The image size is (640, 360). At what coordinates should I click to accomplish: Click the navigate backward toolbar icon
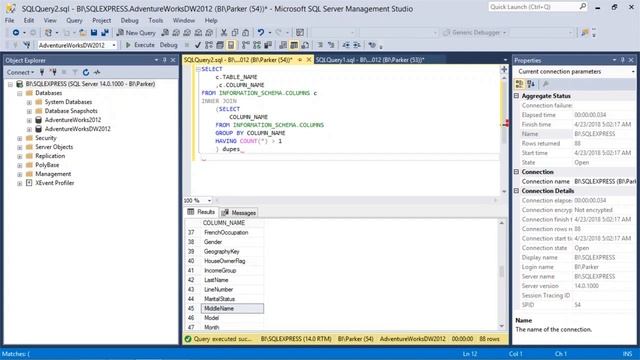point(16,33)
